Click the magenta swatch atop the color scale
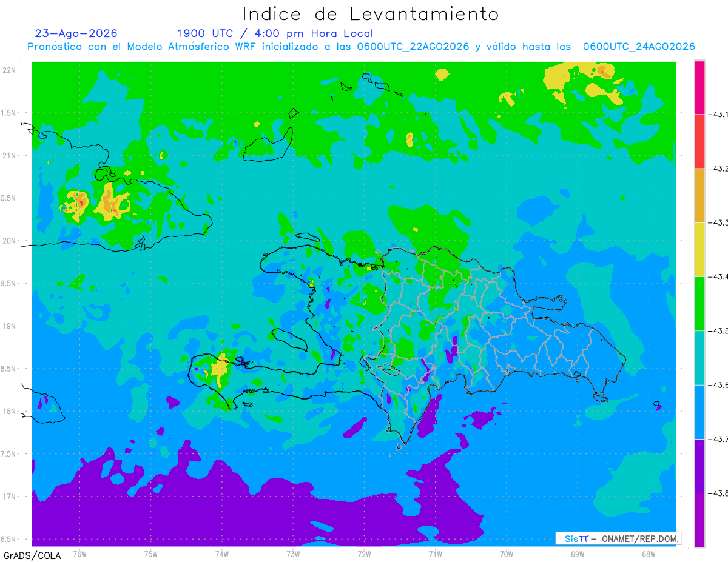The height and width of the screenshot is (562, 728). [x=699, y=87]
